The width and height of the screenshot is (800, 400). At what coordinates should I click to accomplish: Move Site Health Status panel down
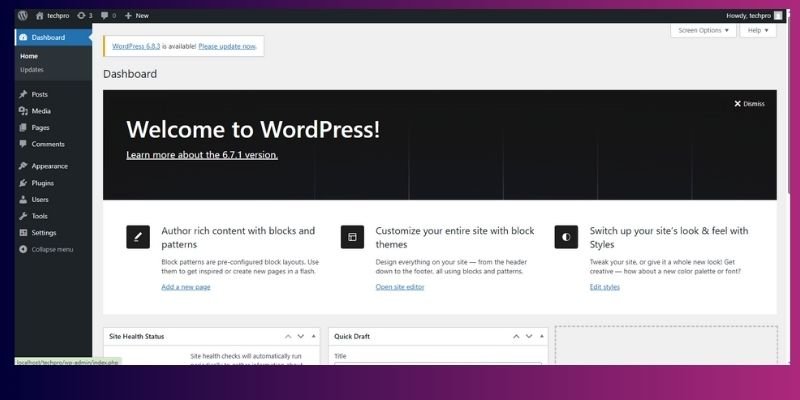click(301, 336)
